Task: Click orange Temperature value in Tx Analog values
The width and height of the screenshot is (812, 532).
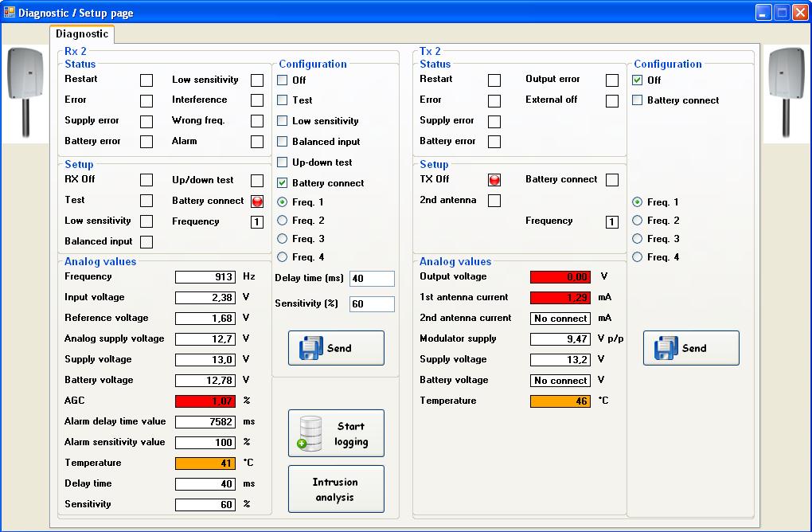Action: coord(560,401)
